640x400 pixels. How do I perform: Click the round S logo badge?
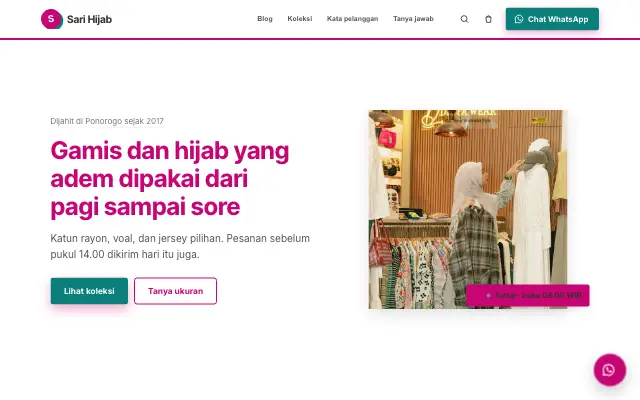[51, 19]
